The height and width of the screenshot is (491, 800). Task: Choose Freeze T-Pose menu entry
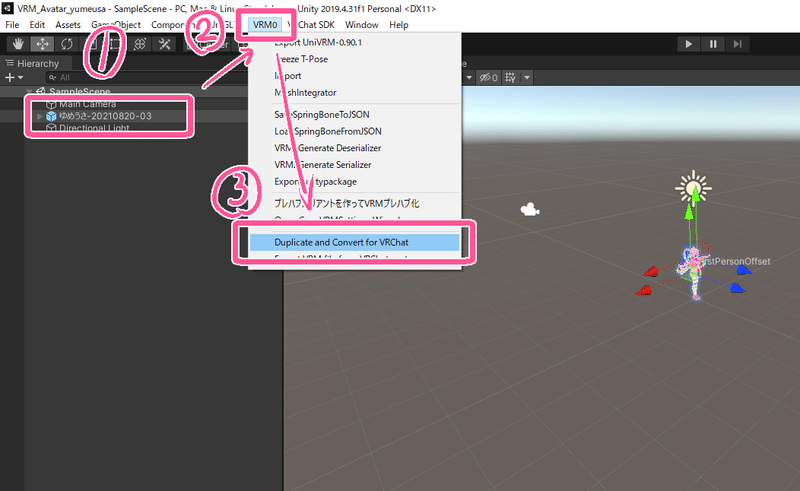click(355, 59)
